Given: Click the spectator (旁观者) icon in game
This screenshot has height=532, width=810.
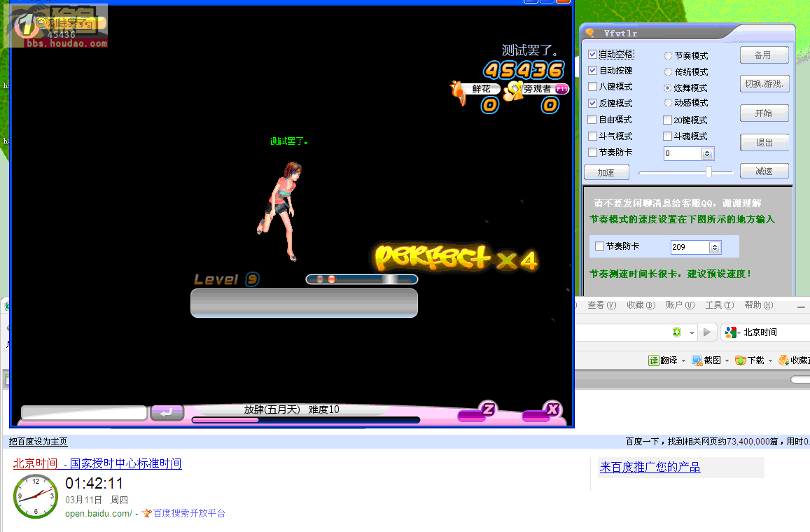Looking at the screenshot, I should [x=514, y=91].
